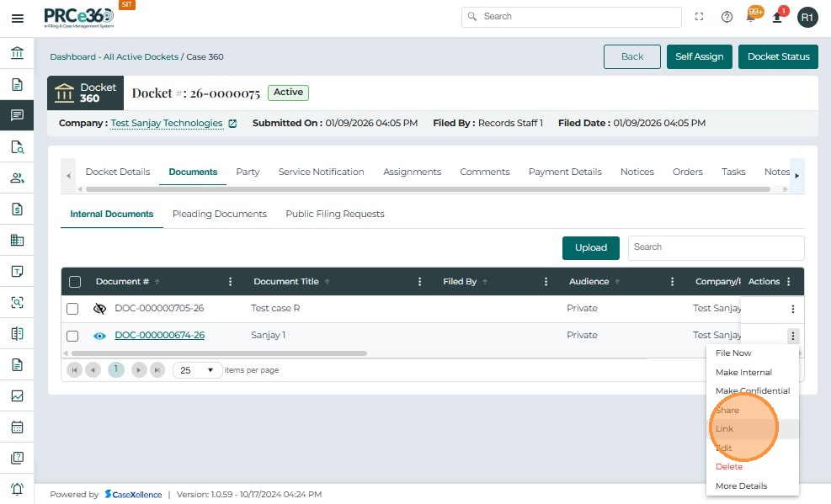The width and height of the screenshot is (831, 504).
Task: Click the dollar invoice icon in the sidebar
Action: point(17,210)
